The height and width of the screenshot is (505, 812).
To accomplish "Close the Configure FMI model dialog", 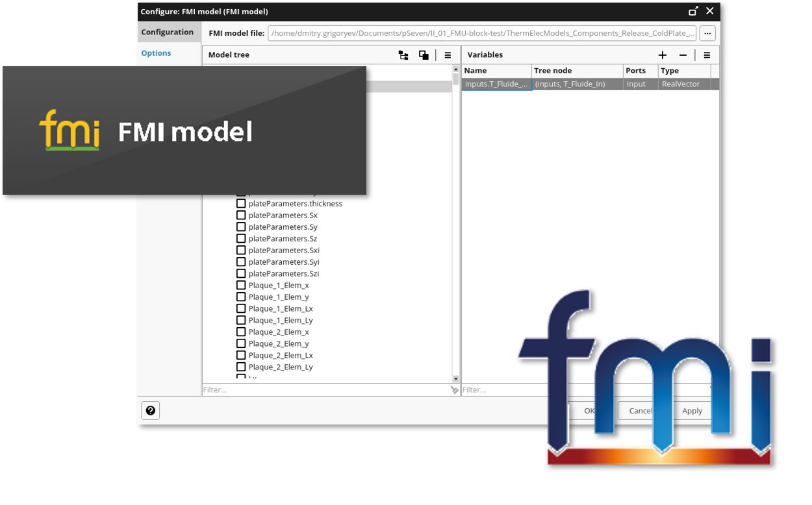I will (x=710, y=11).
